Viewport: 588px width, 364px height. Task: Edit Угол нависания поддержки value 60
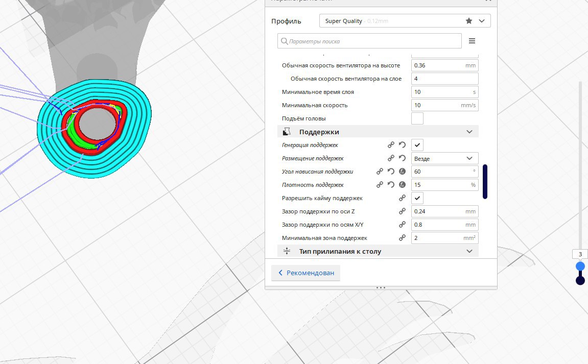[x=444, y=172]
